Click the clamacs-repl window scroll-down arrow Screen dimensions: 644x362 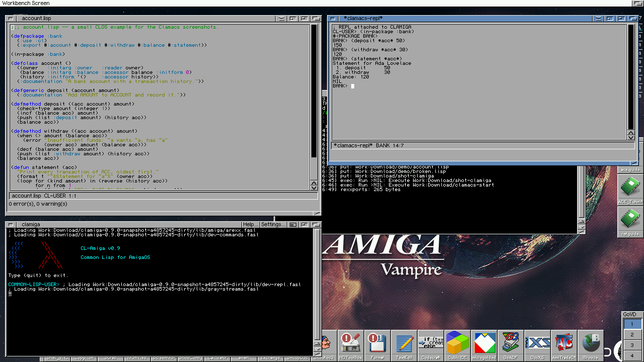click(x=631, y=137)
